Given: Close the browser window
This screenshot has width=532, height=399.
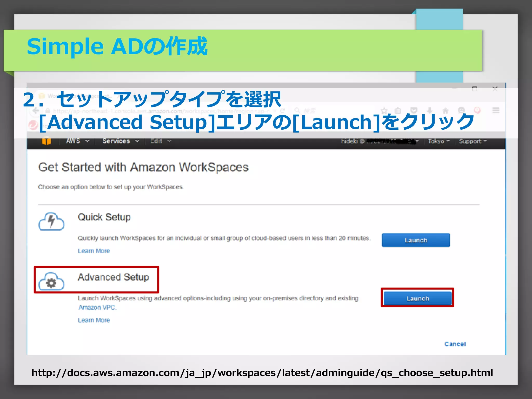Looking at the screenshot, I should [495, 89].
